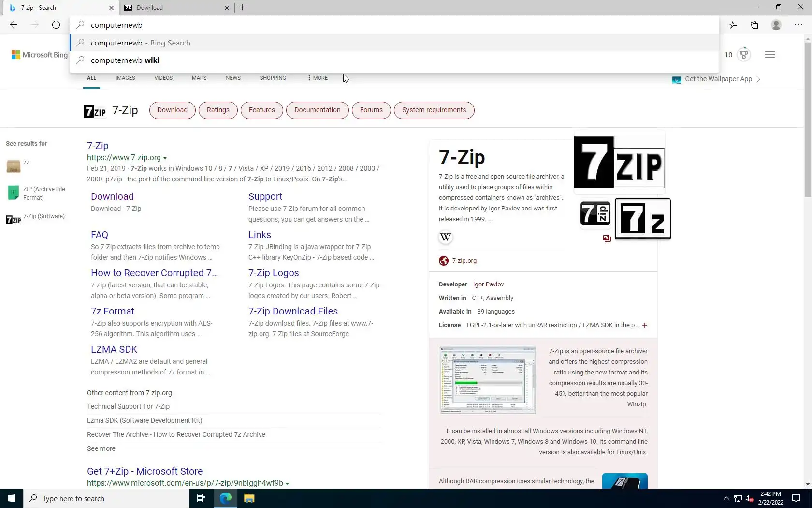
Task: Open the Favorites star icon
Action: pyautogui.click(x=733, y=25)
